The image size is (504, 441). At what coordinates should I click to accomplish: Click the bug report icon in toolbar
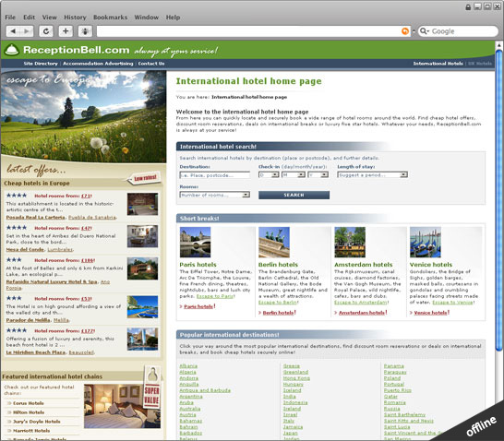pyautogui.click(x=85, y=31)
